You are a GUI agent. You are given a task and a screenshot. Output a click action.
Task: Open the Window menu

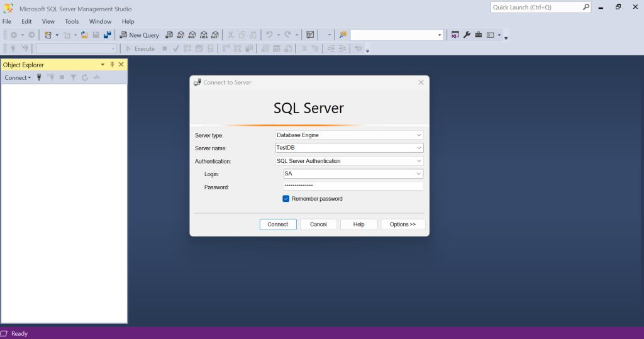[x=100, y=21]
